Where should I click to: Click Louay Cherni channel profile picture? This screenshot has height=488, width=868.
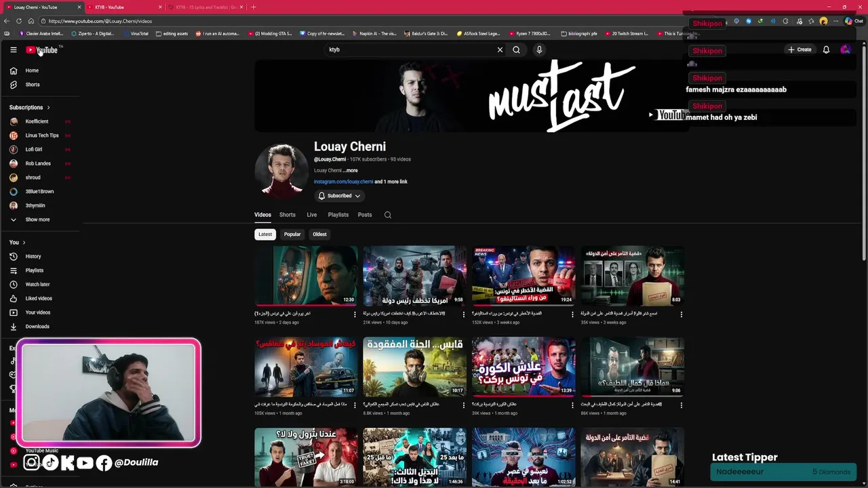pyautogui.click(x=281, y=170)
